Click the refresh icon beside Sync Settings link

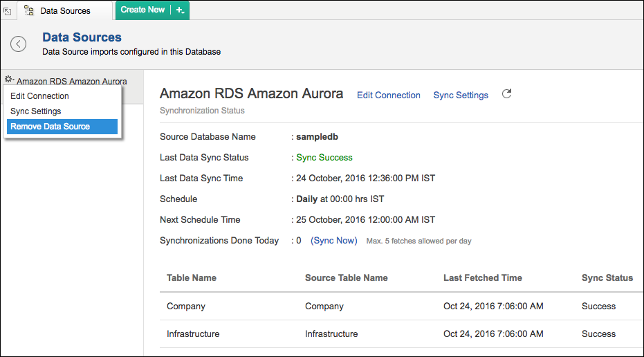(x=506, y=94)
